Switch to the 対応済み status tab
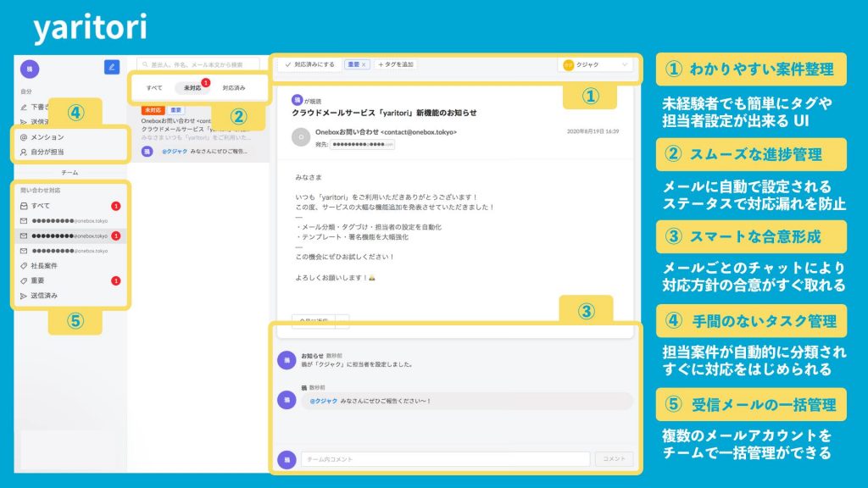The width and height of the screenshot is (868, 488). [x=234, y=88]
